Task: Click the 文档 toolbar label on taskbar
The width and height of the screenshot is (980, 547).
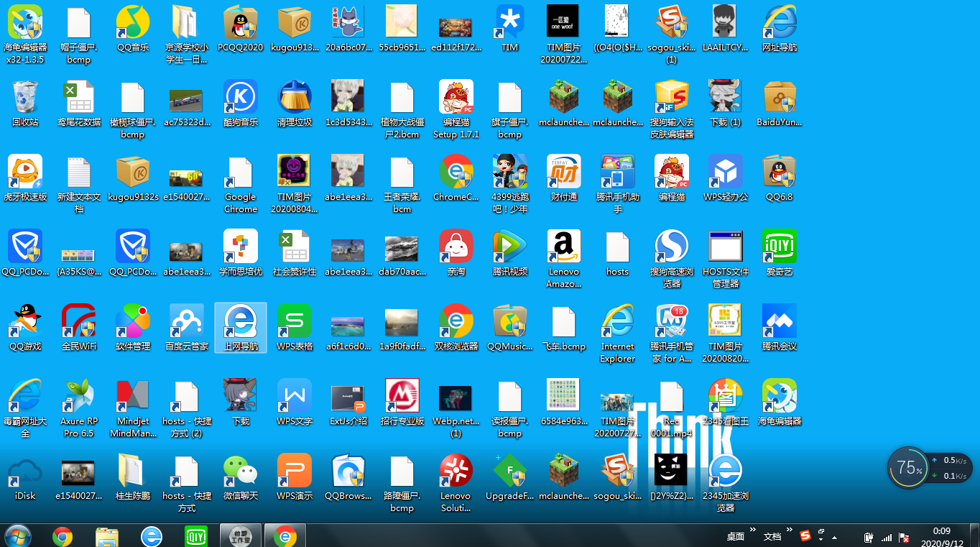Action: pos(772,536)
